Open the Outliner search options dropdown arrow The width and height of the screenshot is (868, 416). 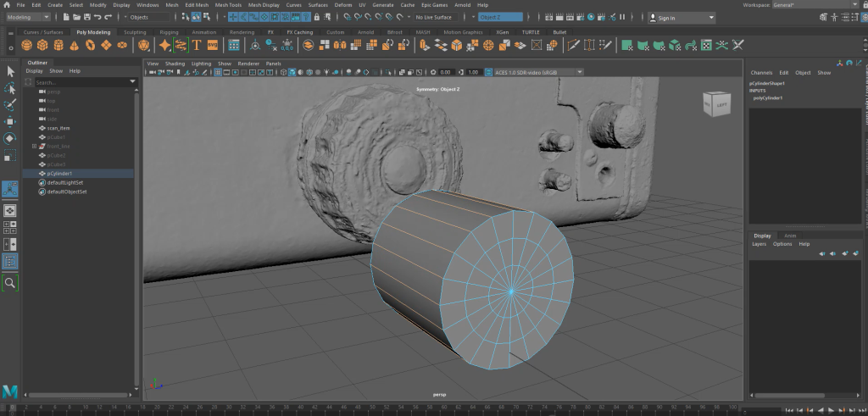point(132,82)
